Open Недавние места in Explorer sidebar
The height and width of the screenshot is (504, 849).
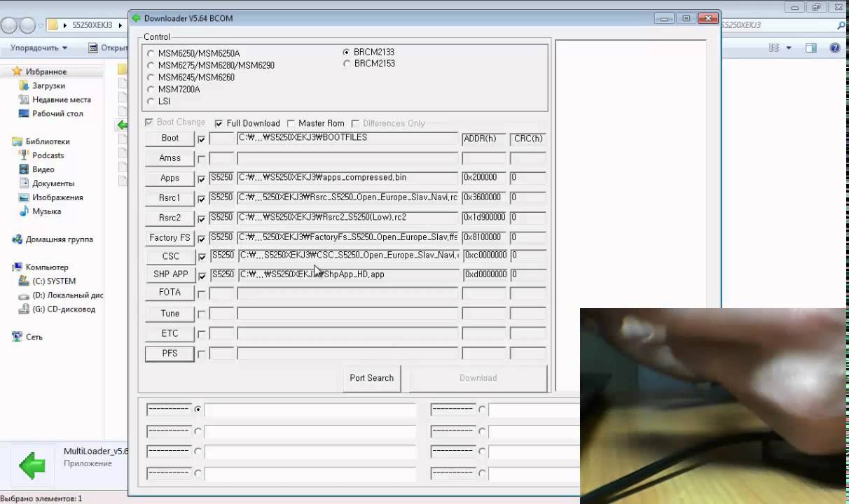(x=62, y=99)
